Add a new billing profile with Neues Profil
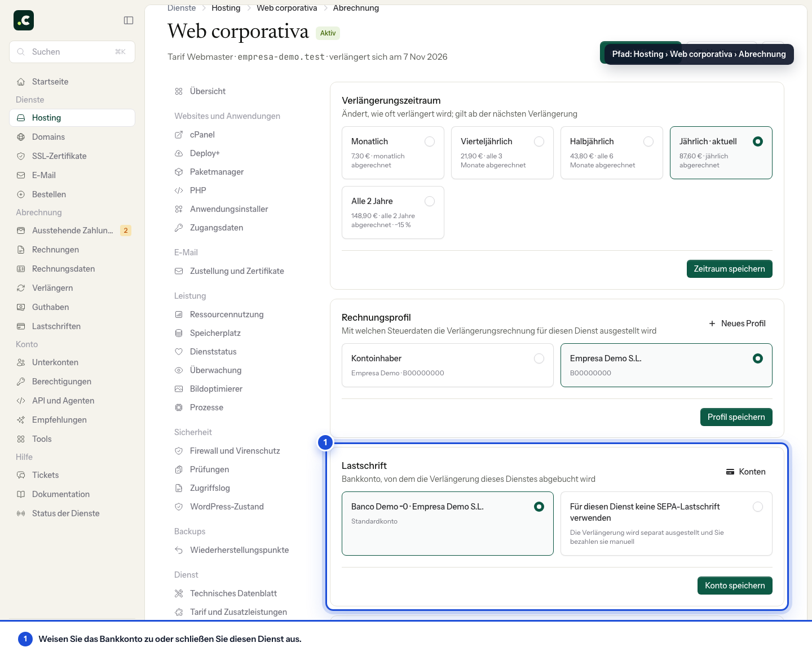This screenshot has height=656, width=812. pyautogui.click(x=738, y=323)
